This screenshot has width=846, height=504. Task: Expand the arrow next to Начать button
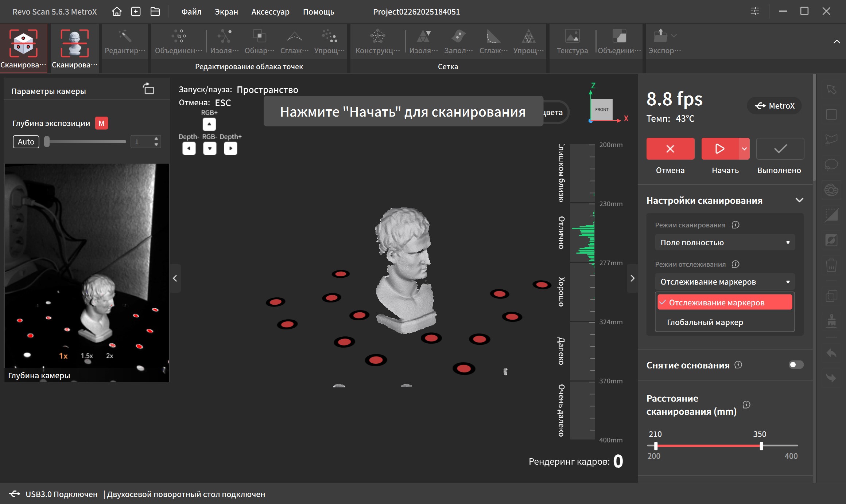pos(744,149)
